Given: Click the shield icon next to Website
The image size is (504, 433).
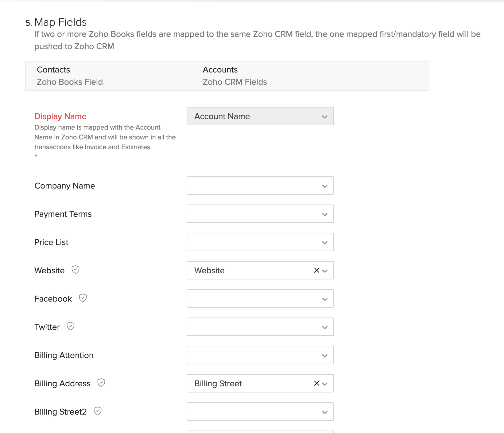Looking at the screenshot, I should (x=76, y=270).
